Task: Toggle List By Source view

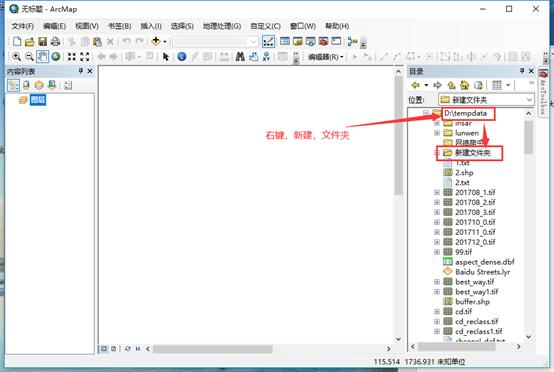Action: click(26, 85)
